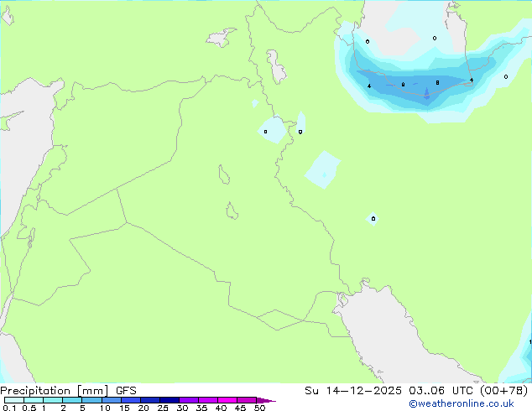
Task: Select the legend swatch between 10 and 15
Action: pos(112,400)
